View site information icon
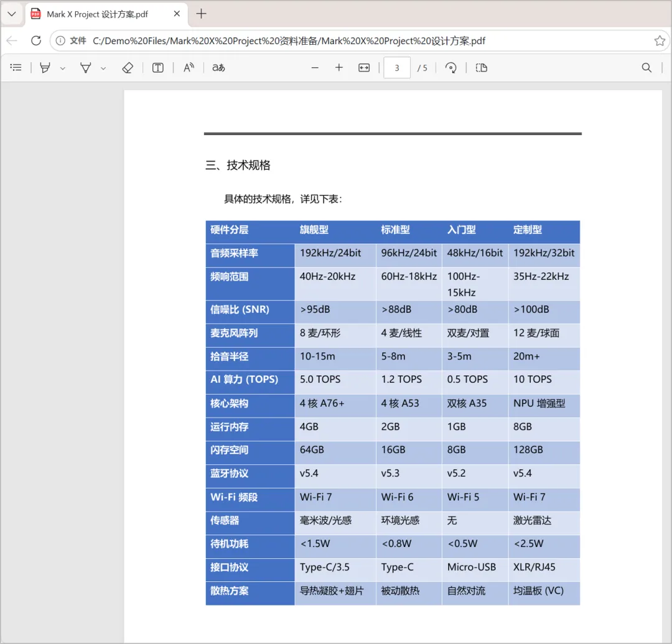 click(60, 40)
